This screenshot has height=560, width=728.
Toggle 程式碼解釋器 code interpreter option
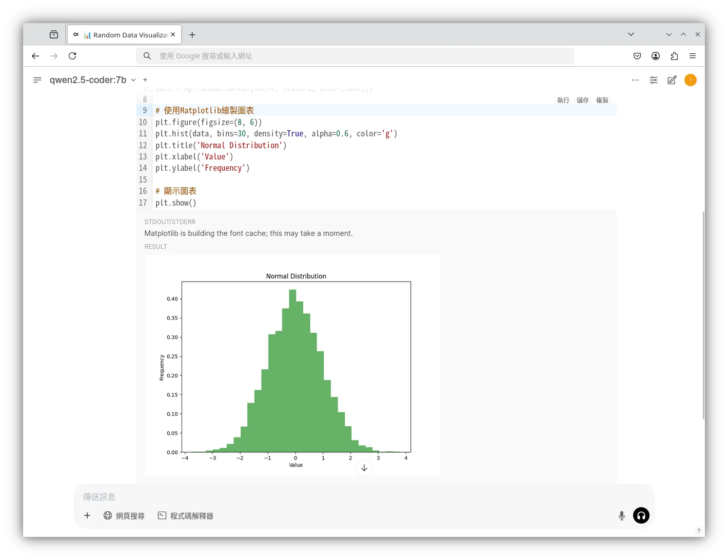185,516
